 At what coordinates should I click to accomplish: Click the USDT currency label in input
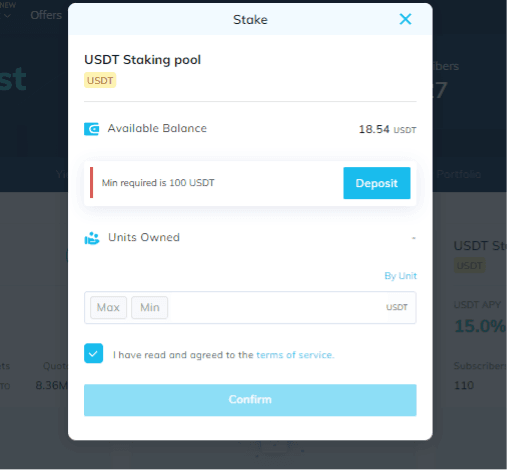(x=397, y=307)
